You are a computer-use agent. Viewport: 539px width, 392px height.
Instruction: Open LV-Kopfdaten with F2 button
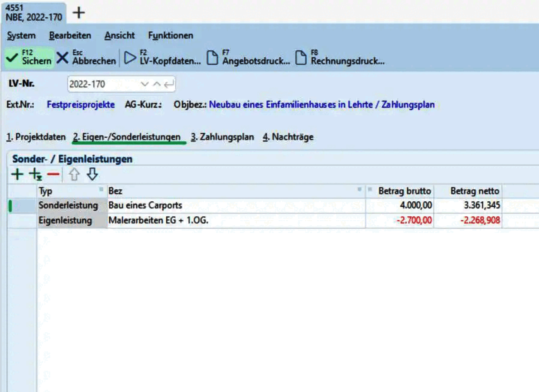tap(162, 58)
